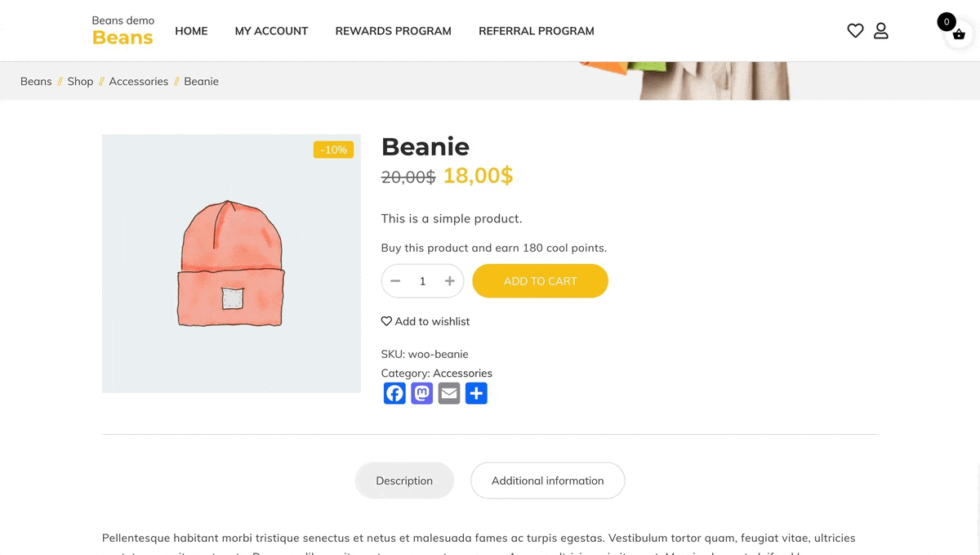Open more sharing options via the plus icon
The width and height of the screenshot is (980, 555).
pyautogui.click(x=476, y=393)
